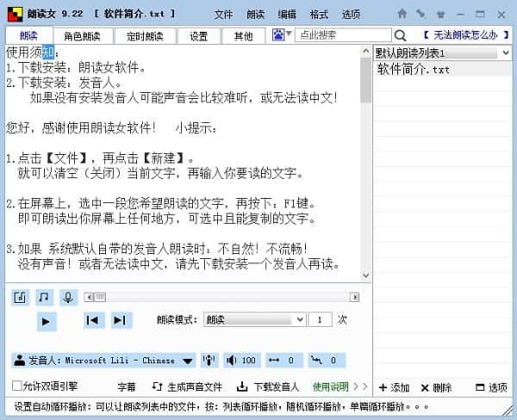Click the home icon in title bar

point(402,14)
